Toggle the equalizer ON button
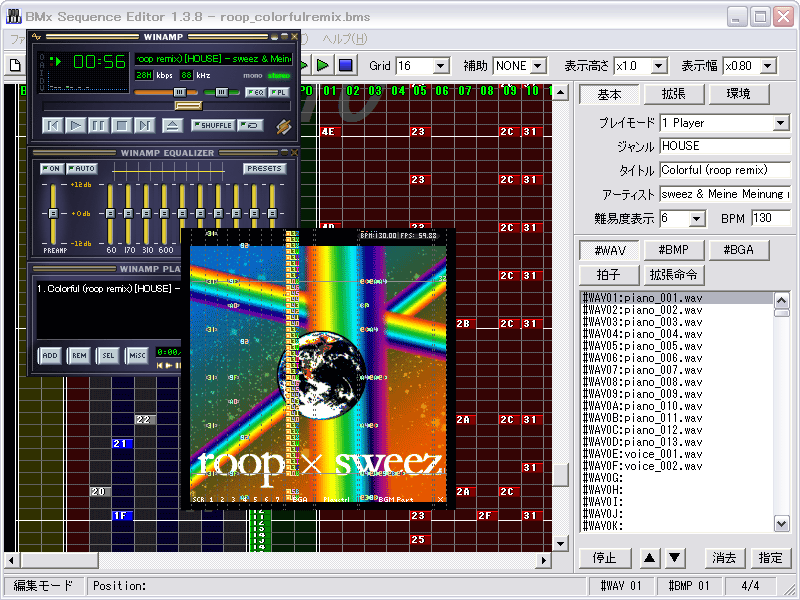The width and height of the screenshot is (800, 600). [x=51, y=169]
